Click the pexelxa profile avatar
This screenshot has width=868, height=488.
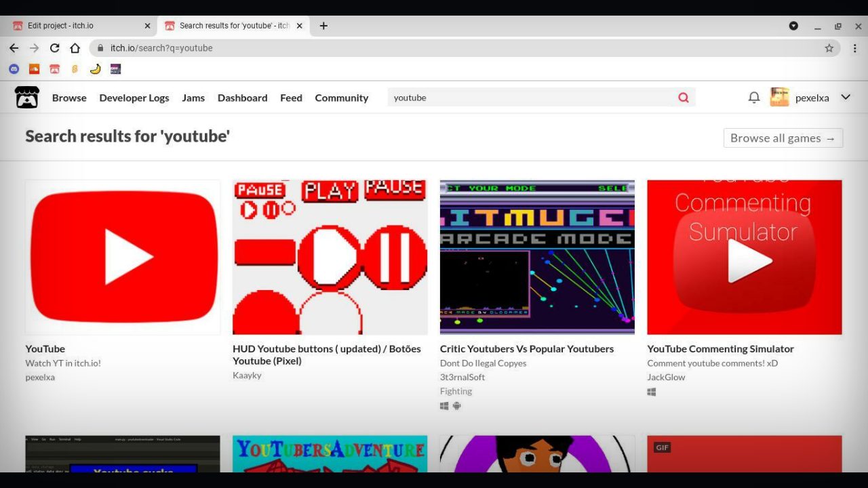779,97
